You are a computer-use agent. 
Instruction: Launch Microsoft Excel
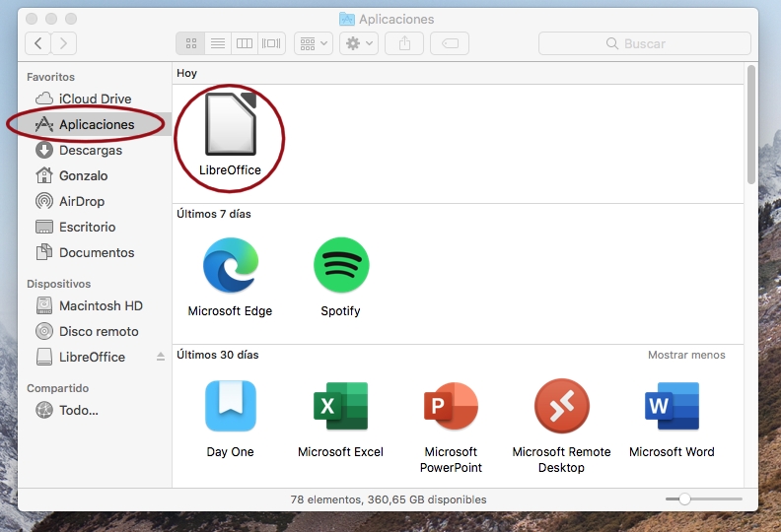click(340, 406)
